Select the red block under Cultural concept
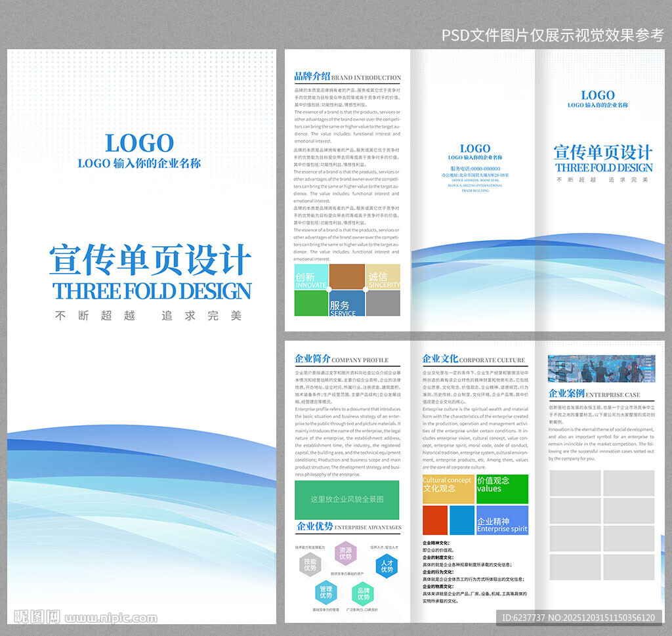672x636 pixels. coord(435,520)
